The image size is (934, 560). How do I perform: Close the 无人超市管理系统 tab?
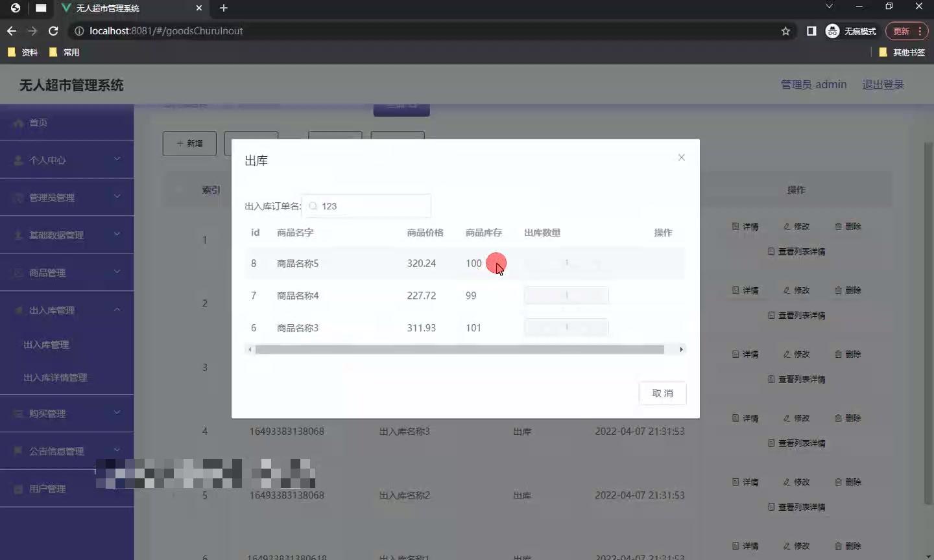pos(199,8)
